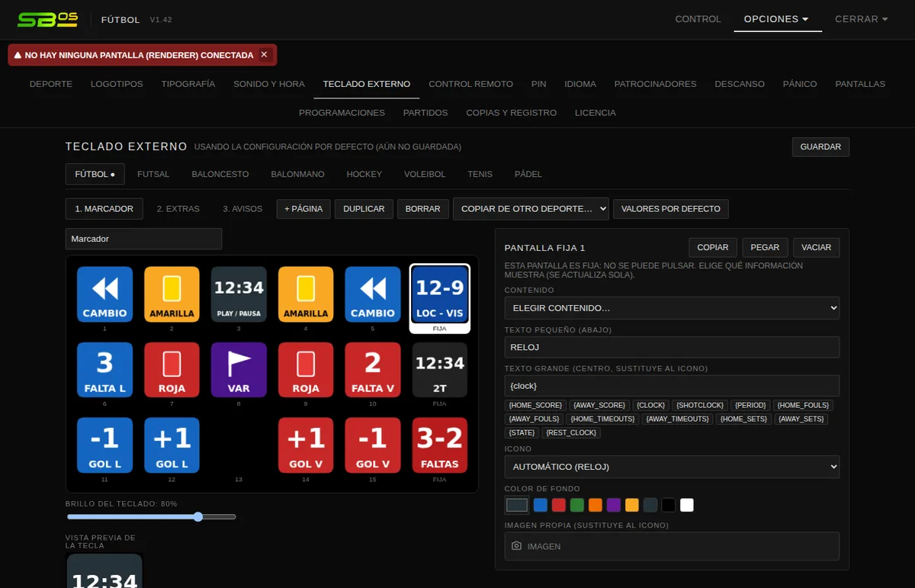
Task: Select the CAMBIO key numbered 5
Action: 373,294
